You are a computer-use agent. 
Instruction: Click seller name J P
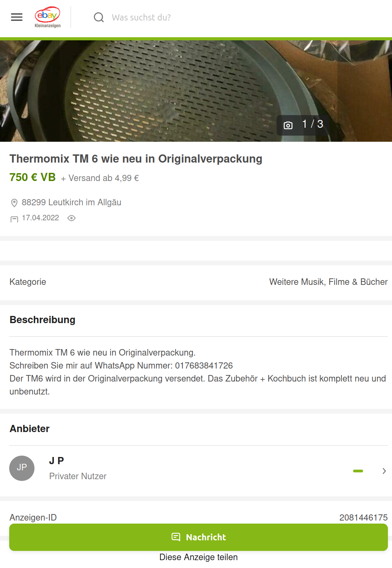click(x=57, y=461)
